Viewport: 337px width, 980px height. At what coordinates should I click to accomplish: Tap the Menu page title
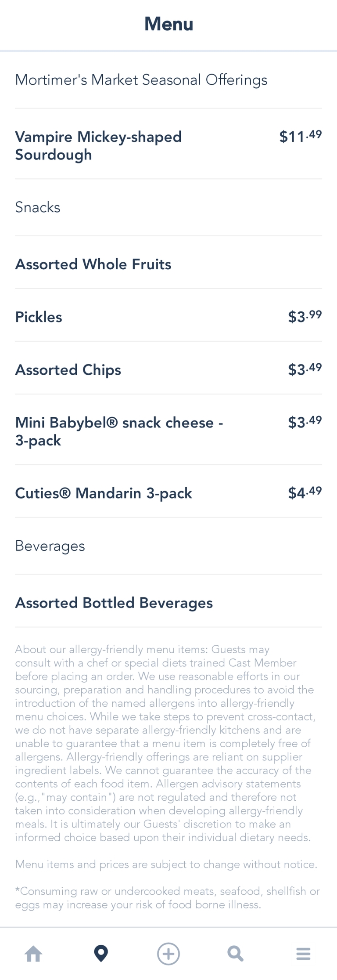(169, 24)
